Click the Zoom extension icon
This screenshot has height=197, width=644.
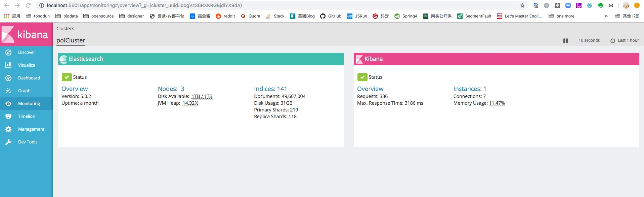[568, 5]
